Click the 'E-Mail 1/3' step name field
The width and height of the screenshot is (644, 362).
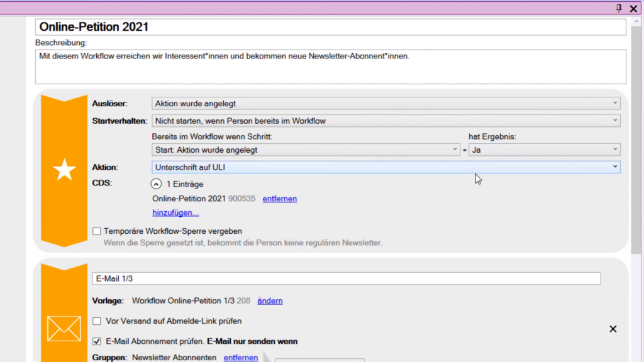347,278
